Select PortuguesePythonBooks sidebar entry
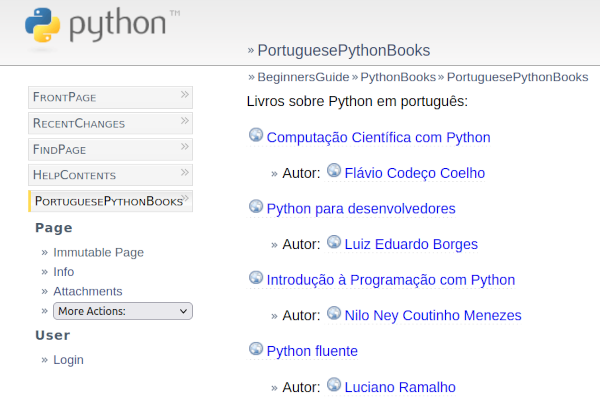 [110, 201]
